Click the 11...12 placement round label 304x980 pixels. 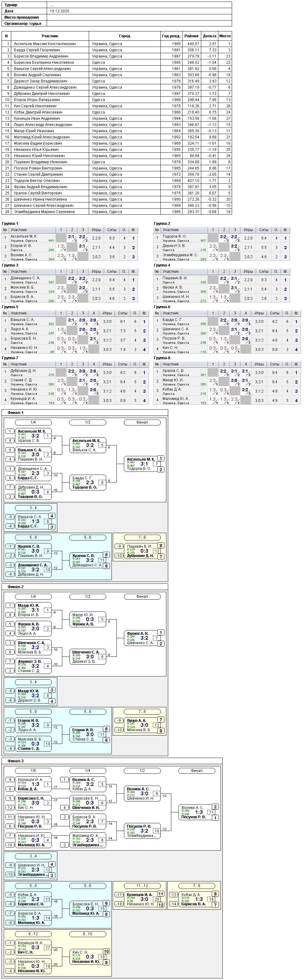pos(142,886)
